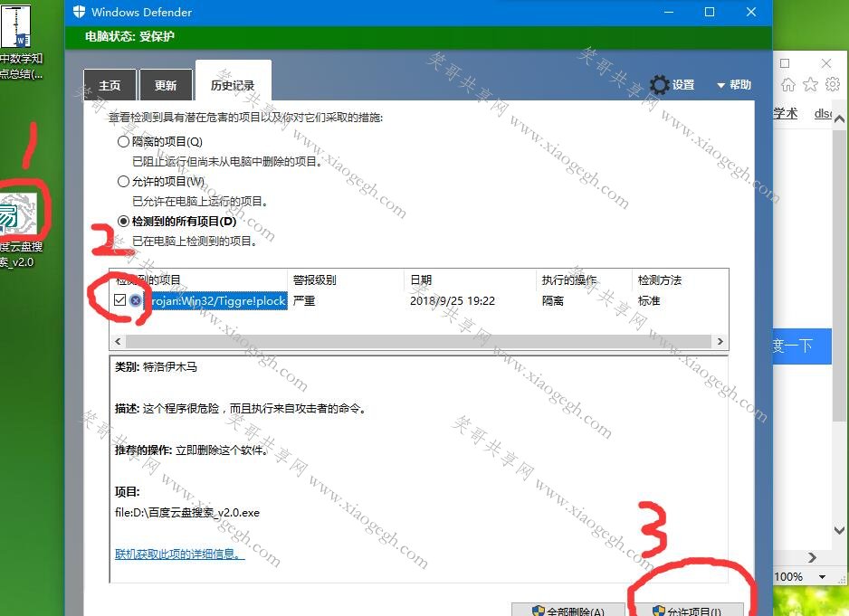Open the 设置 gear icon
The width and height of the screenshot is (849, 616).
pyautogui.click(x=660, y=85)
